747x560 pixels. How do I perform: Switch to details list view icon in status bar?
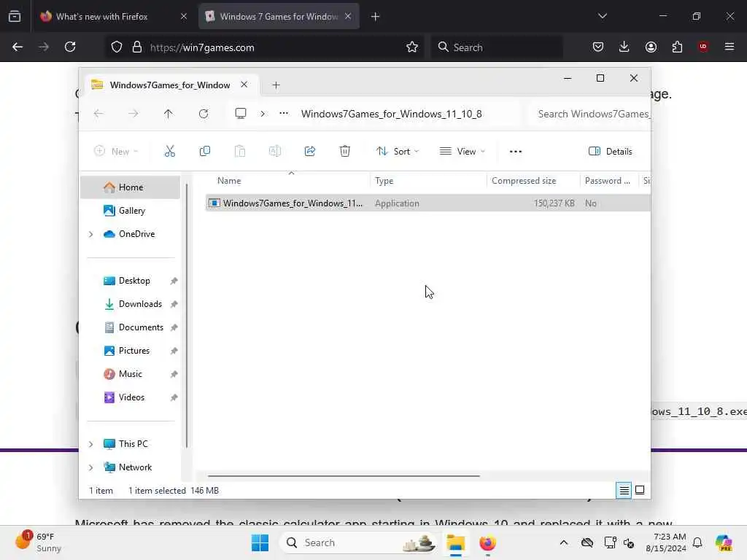[x=624, y=490]
